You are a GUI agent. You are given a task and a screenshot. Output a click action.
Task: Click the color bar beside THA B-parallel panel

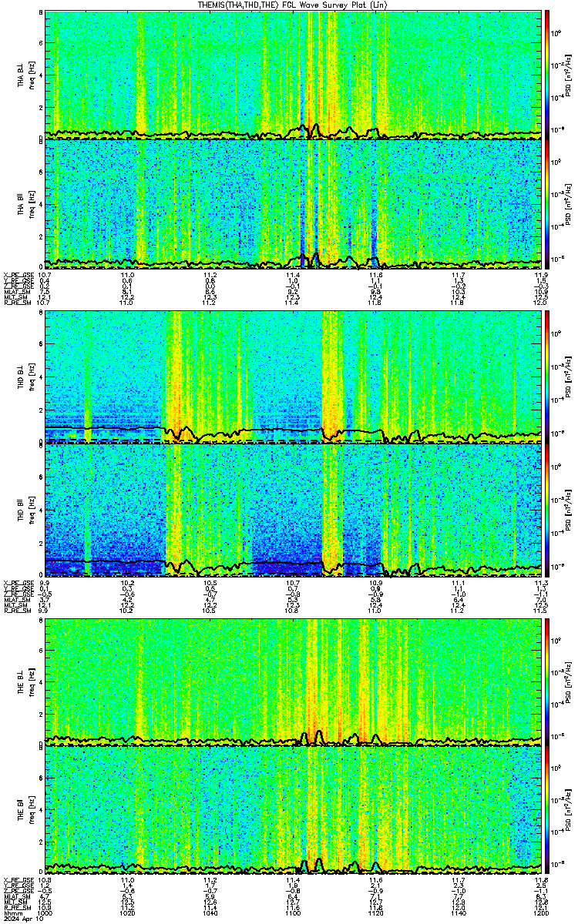click(547, 203)
